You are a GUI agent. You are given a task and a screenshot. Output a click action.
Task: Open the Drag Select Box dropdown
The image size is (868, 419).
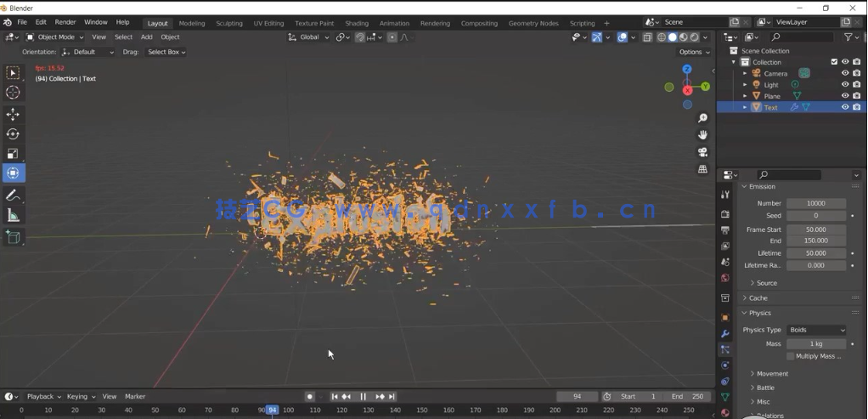click(166, 52)
